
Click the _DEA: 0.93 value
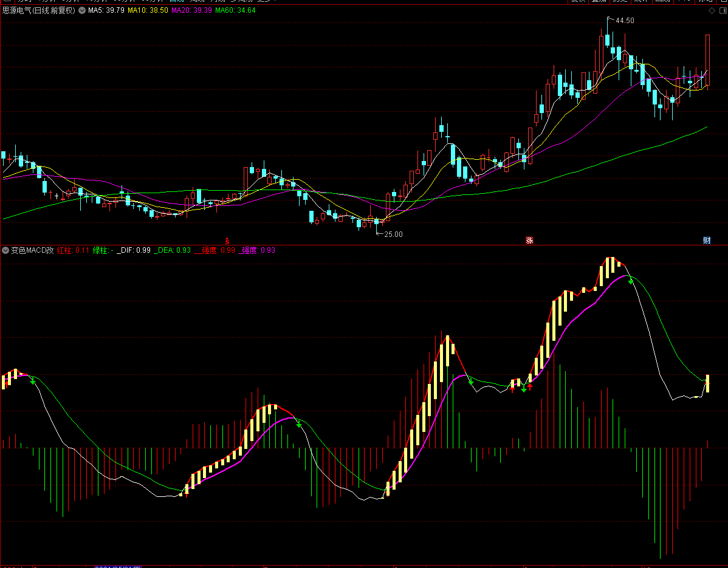(x=172, y=250)
